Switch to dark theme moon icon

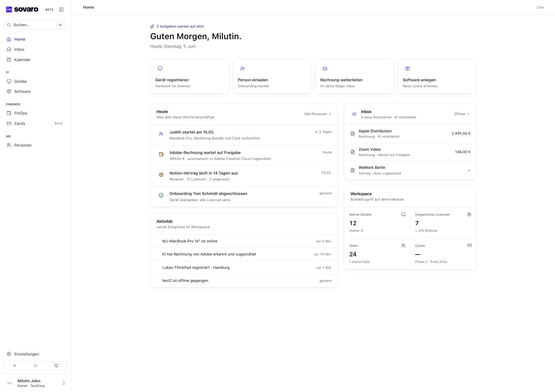36,366
